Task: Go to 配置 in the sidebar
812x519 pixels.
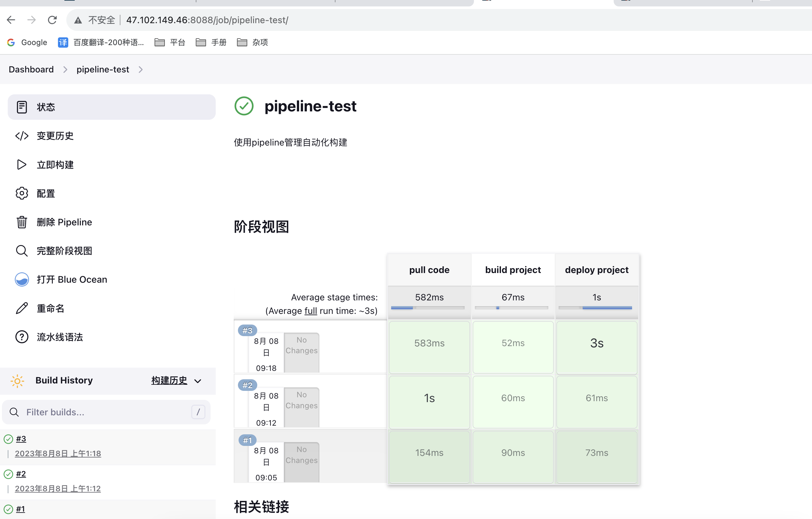Action: [112, 193]
